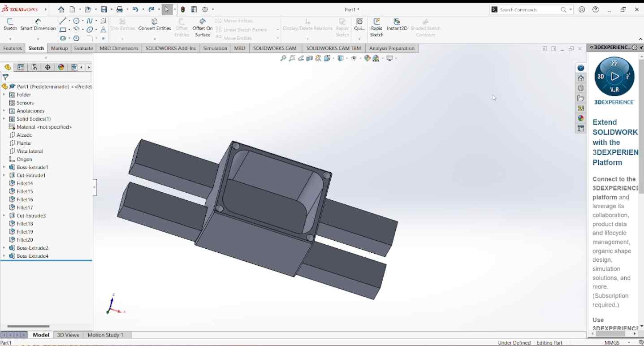This screenshot has width=644, height=346.
Task: Click the Rebuild traffic light icon
Action: click(183, 9)
